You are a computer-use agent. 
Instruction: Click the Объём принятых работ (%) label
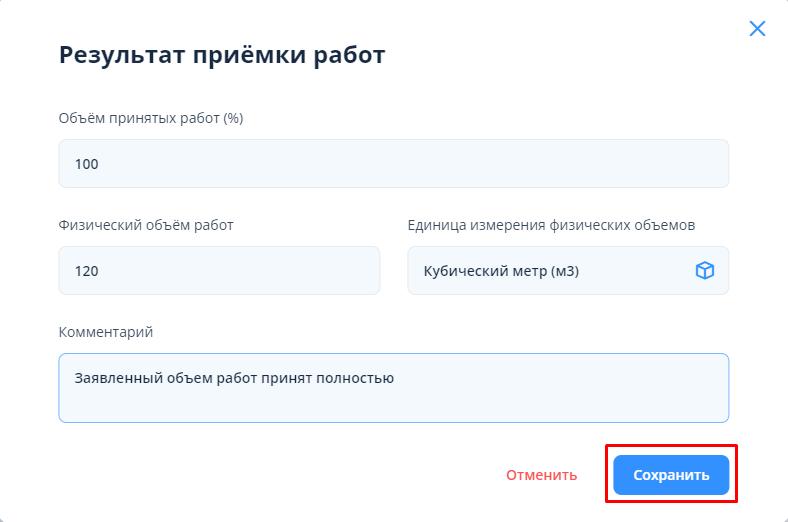point(151,118)
